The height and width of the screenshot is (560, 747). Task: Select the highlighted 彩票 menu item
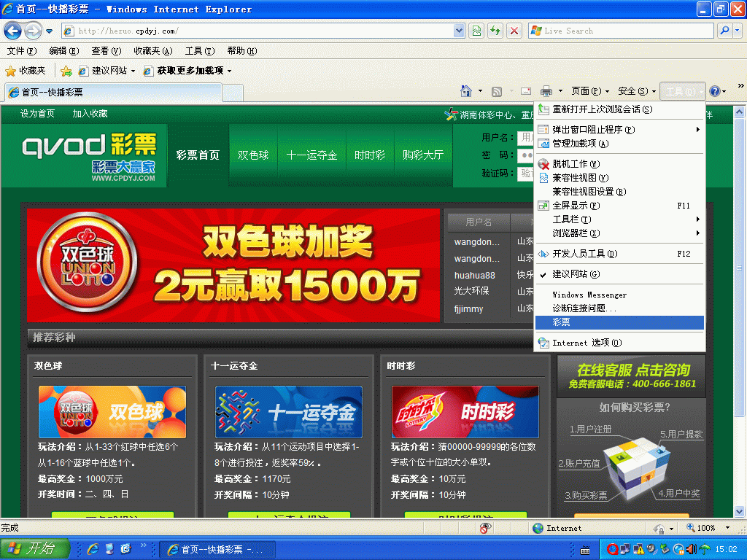[x=619, y=322]
